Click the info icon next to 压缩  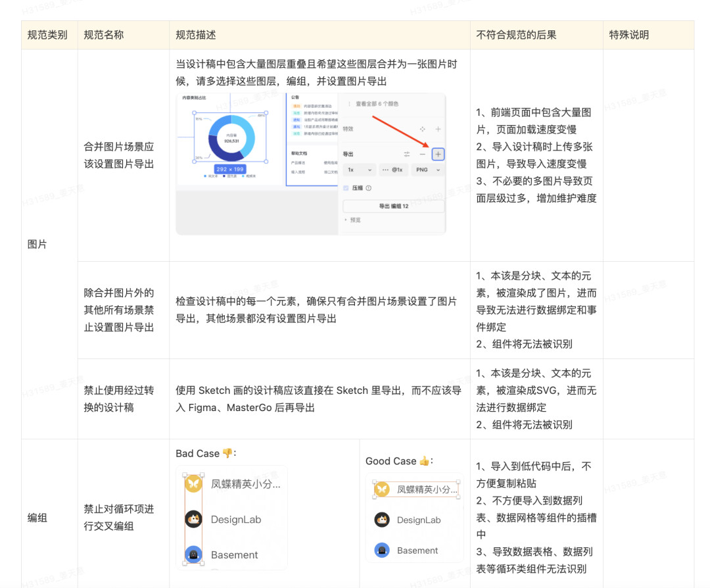point(368,188)
